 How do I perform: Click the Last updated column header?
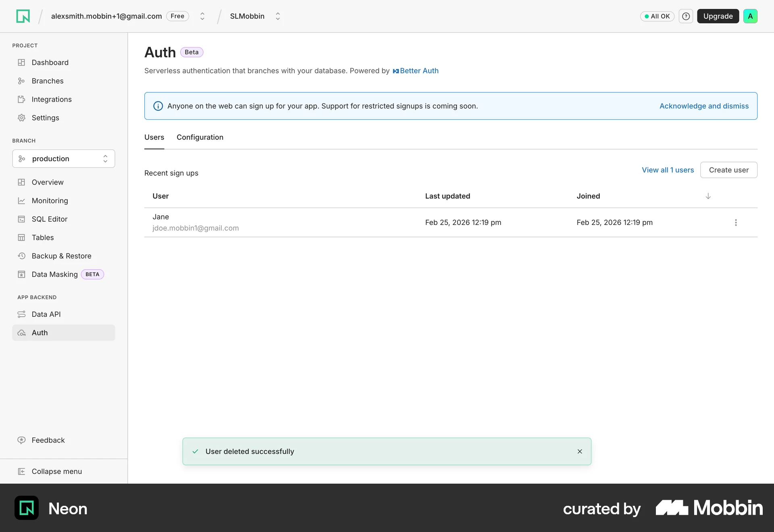coord(447,196)
